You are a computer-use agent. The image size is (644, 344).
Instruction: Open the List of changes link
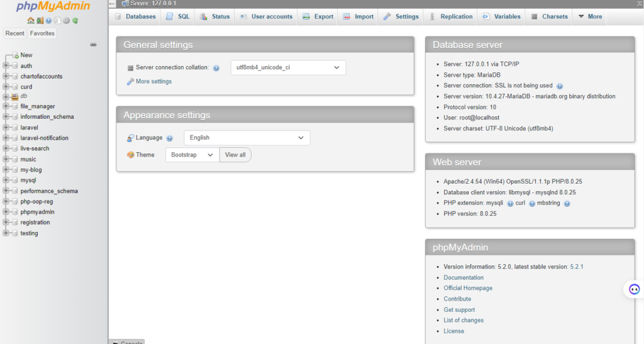464,320
